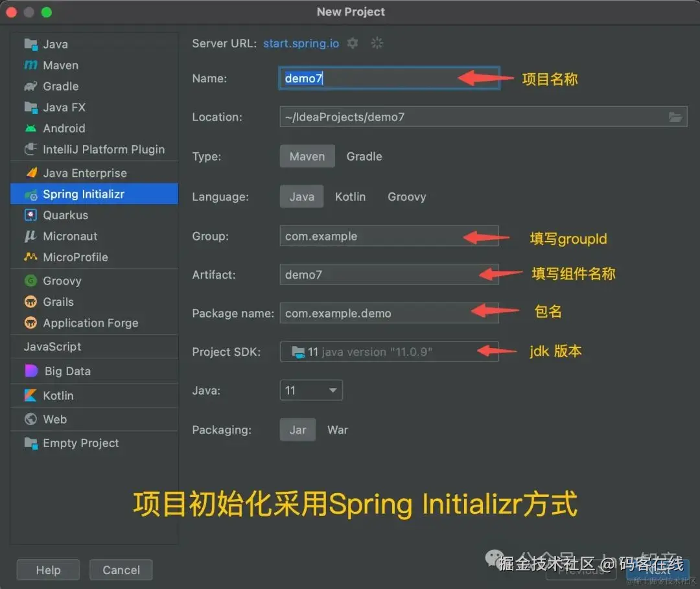Viewport: 700px width, 589px height.
Task: Select Web in the list
Action: coord(94,419)
